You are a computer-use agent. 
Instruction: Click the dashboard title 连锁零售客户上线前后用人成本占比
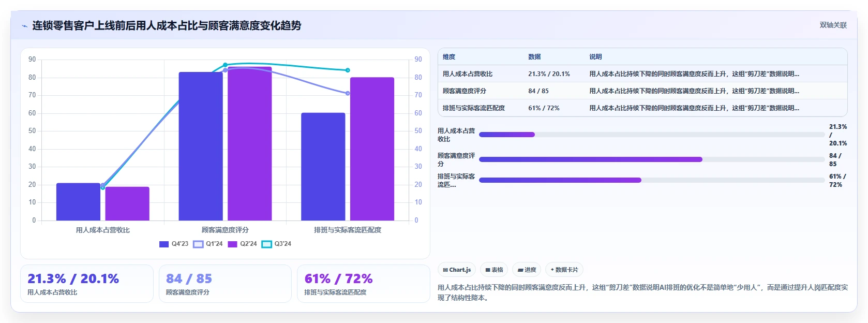click(167, 25)
